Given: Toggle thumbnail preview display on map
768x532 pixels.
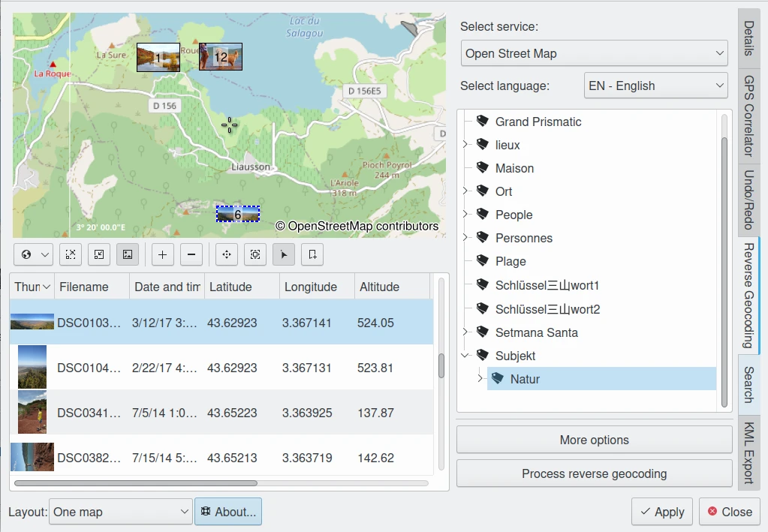Looking at the screenshot, I should pyautogui.click(x=128, y=255).
